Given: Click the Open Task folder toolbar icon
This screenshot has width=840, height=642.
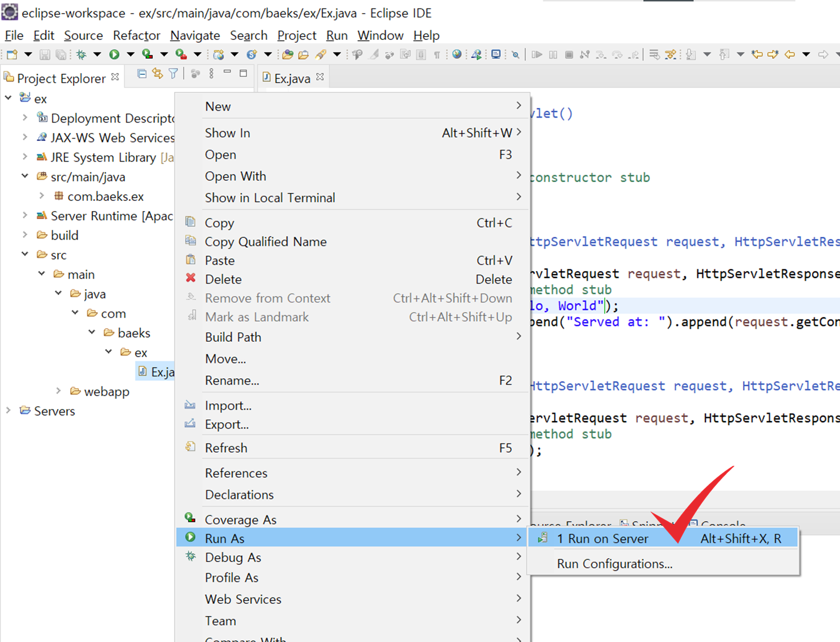Looking at the screenshot, I should tap(304, 55).
